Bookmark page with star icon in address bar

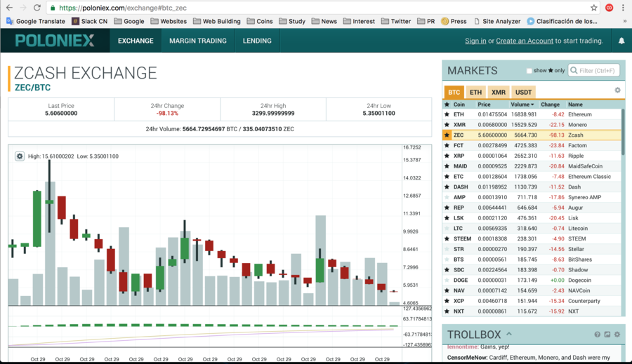[x=593, y=8]
